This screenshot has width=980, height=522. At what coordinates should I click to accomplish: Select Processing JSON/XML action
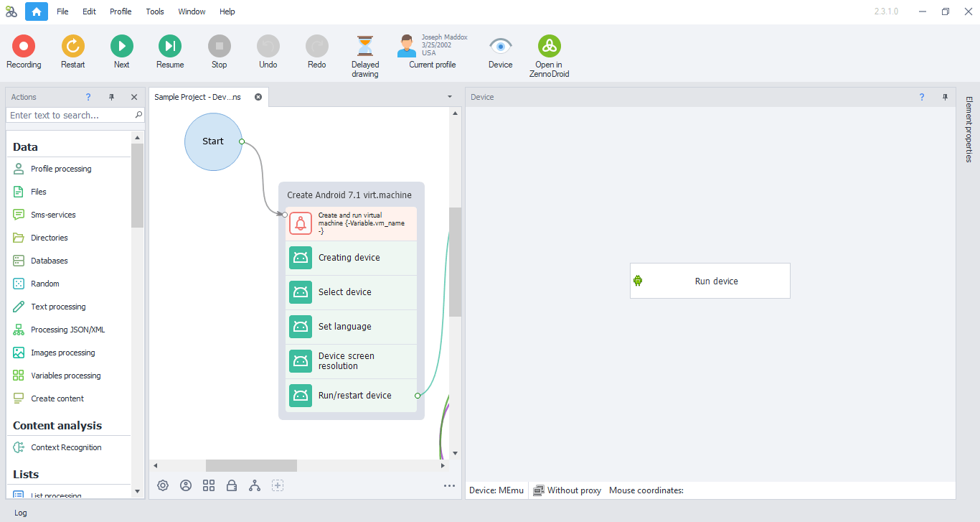click(67, 330)
